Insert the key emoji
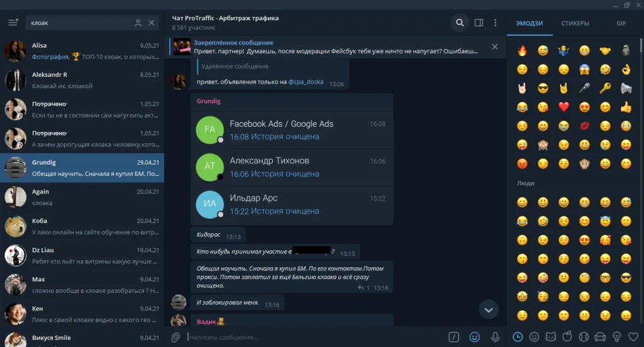 click(605, 88)
